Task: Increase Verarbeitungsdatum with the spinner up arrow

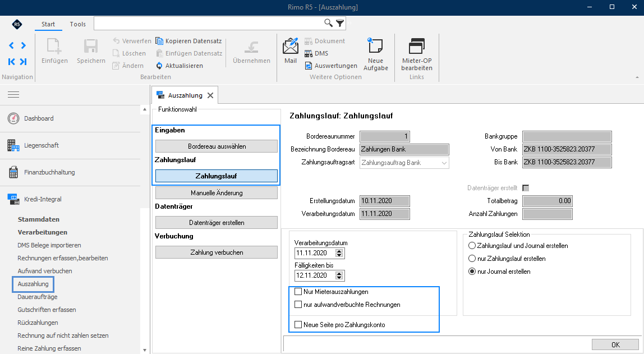Action: (339, 251)
